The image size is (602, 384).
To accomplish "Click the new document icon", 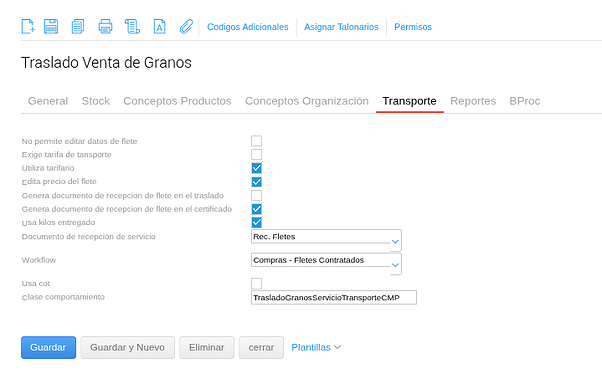I will click(x=28, y=26).
